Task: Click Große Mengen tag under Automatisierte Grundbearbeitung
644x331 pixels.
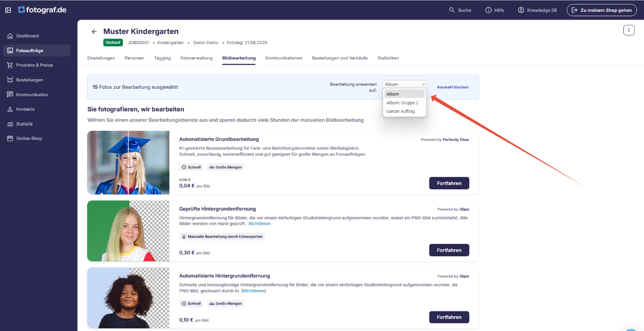Action: coord(225,167)
